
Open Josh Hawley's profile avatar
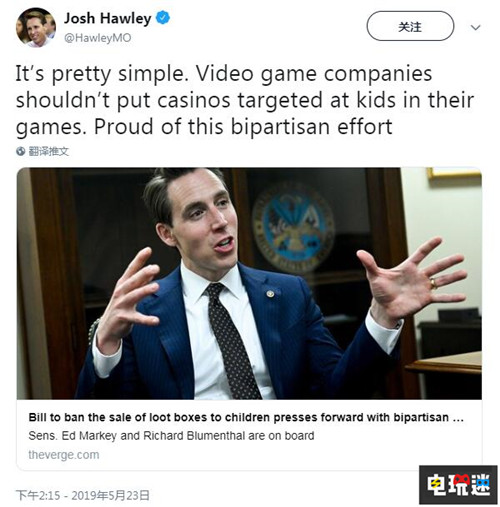[36, 27]
